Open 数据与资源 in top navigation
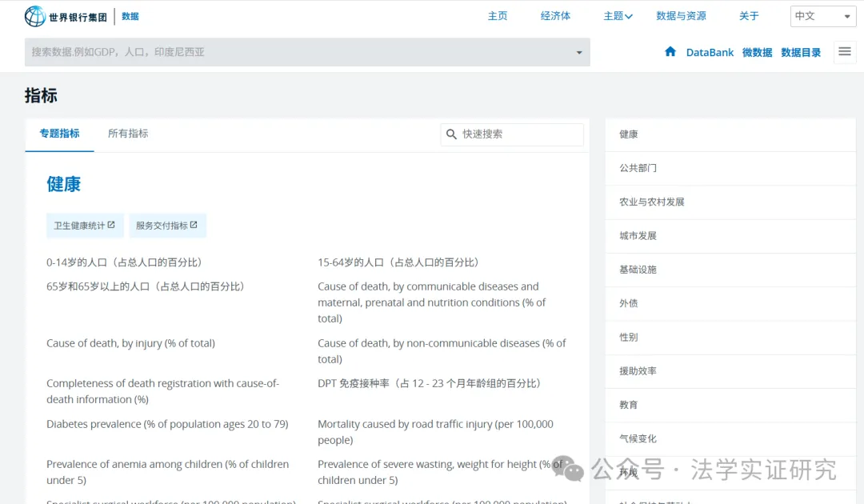864x504 pixels. [x=681, y=16]
